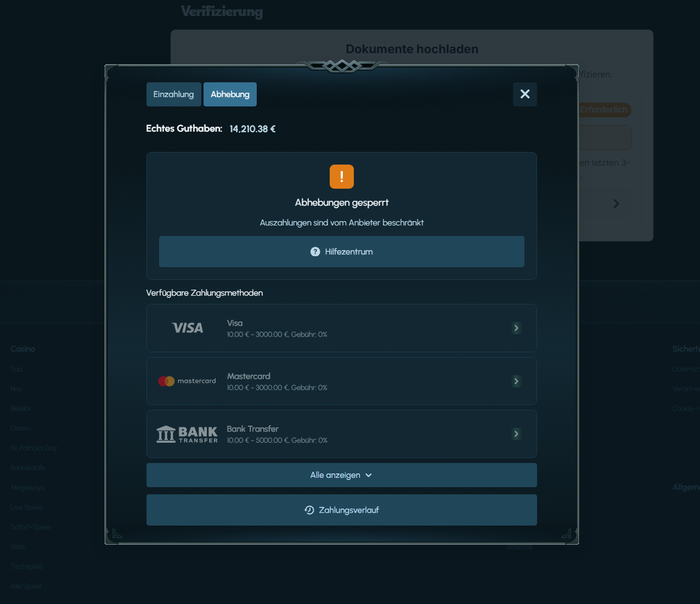Switch to the Einzahlung tab

pos(173,94)
